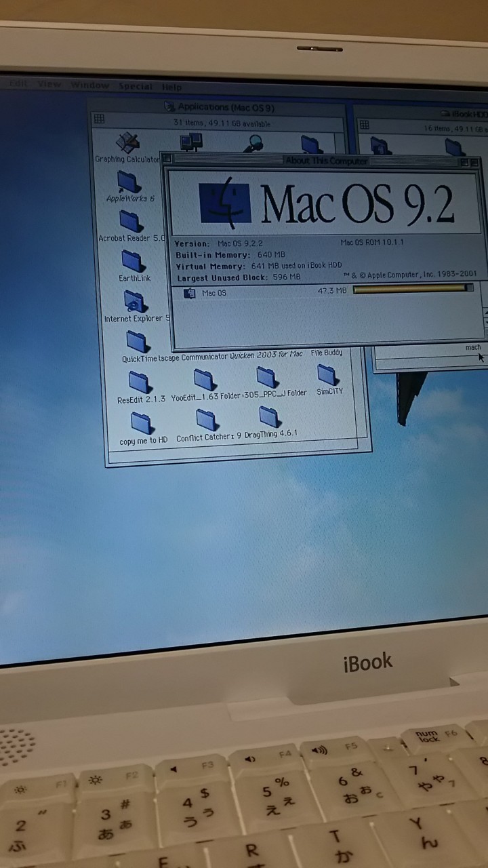Close the About This Computer window

(x=168, y=159)
